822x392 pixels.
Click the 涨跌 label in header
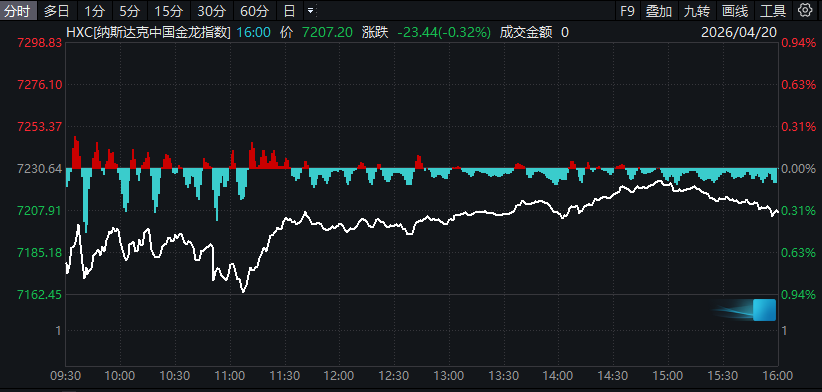pyautogui.click(x=375, y=32)
